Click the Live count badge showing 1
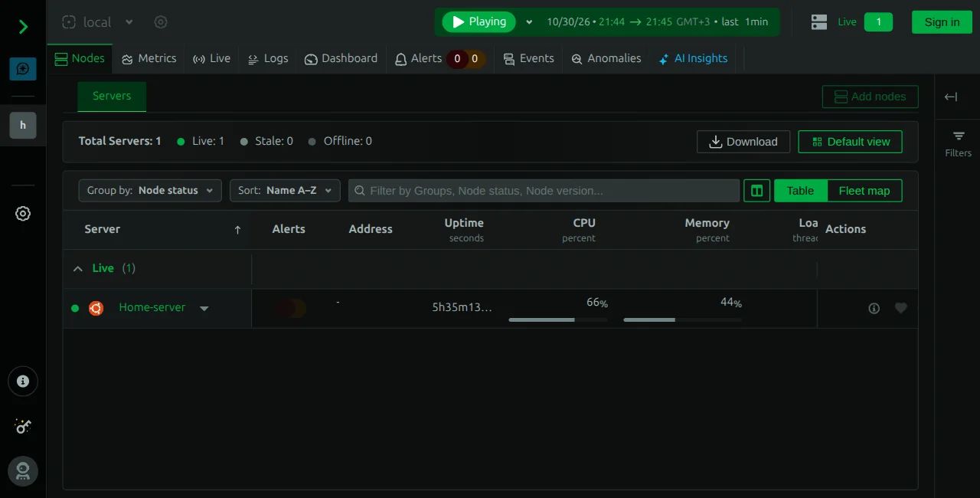Image resolution: width=980 pixels, height=498 pixels. [878, 22]
